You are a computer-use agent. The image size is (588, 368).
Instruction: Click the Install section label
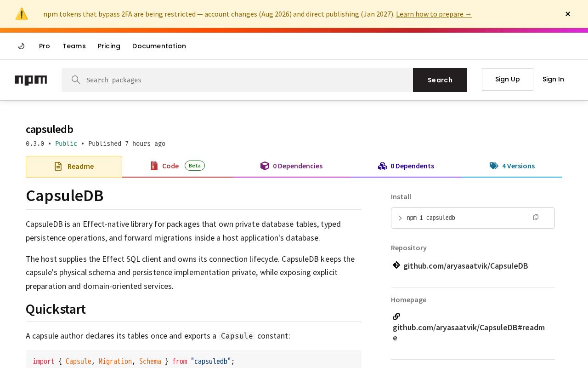point(401,196)
